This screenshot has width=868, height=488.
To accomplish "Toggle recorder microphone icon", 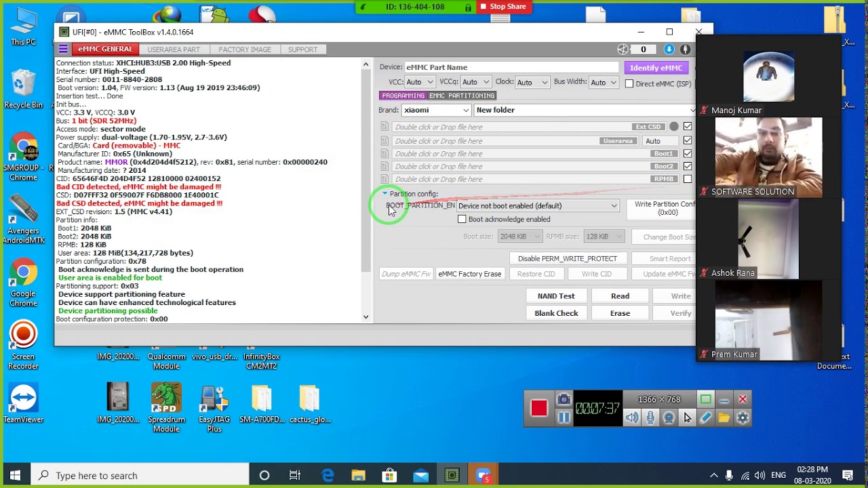I will tap(650, 418).
